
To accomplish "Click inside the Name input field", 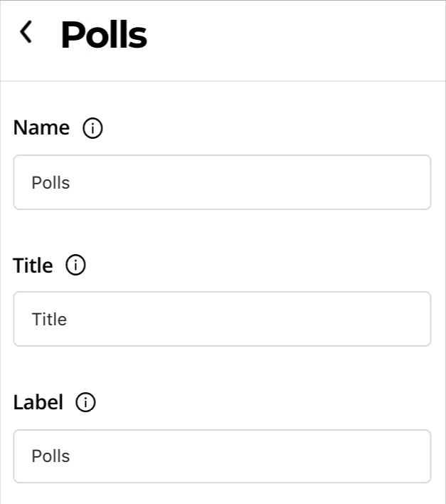I will click(x=222, y=182).
